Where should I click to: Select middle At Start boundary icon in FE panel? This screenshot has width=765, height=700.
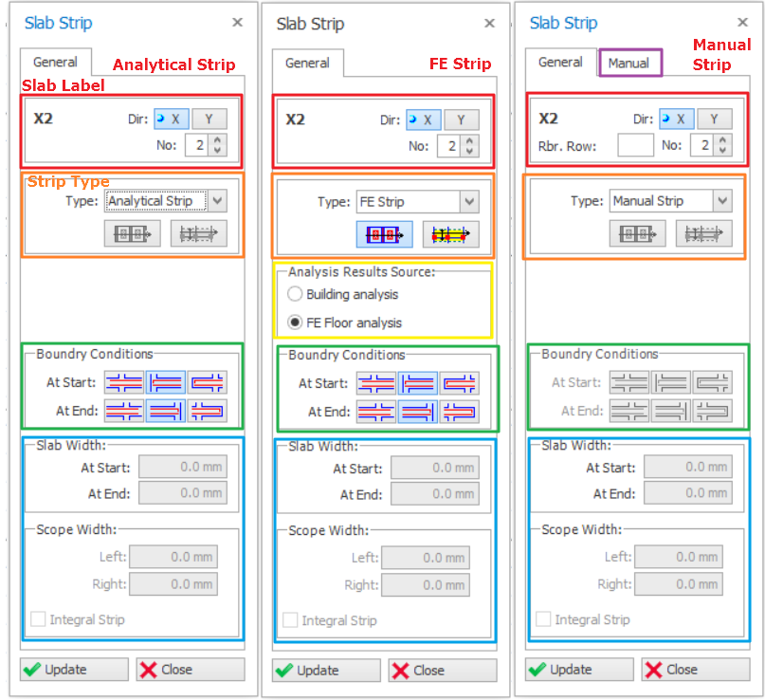point(417,383)
